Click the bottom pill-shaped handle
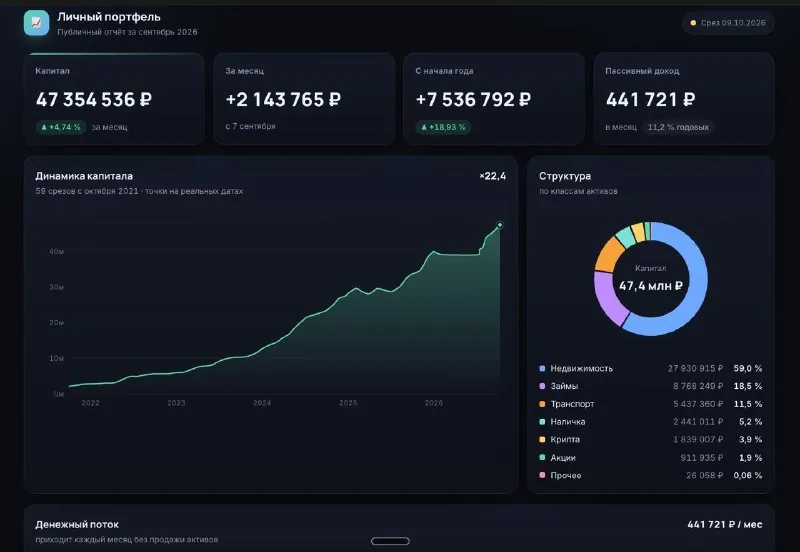800x552 pixels. point(390,541)
